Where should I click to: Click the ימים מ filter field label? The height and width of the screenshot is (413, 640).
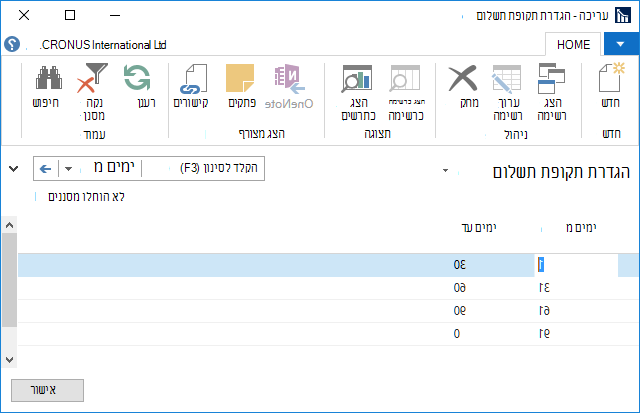tap(114, 167)
